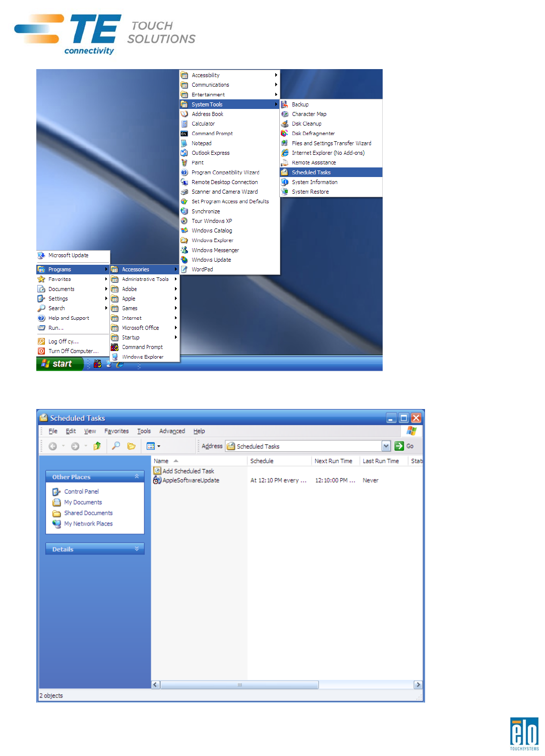Select Backup in System Tools submenu

(x=331, y=104)
